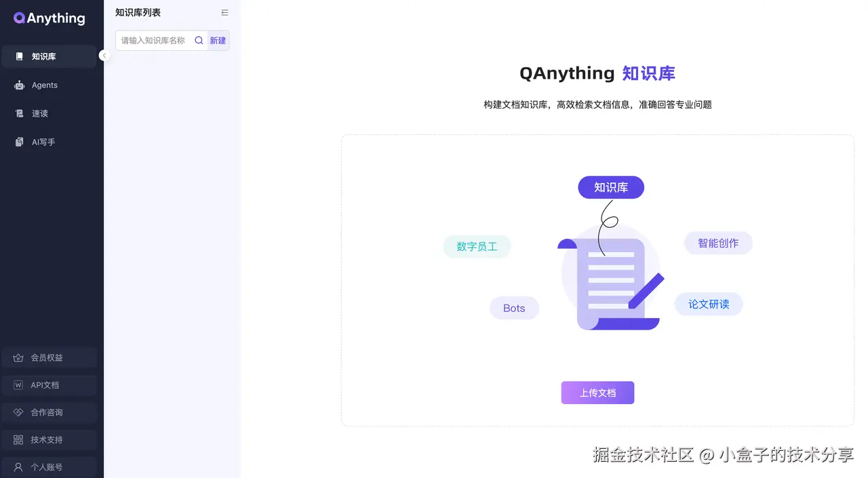This screenshot has width=868, height=478.
Task: Click the 会员权益 crown icon
Action: pyautogui.click(x=18, y=357)
